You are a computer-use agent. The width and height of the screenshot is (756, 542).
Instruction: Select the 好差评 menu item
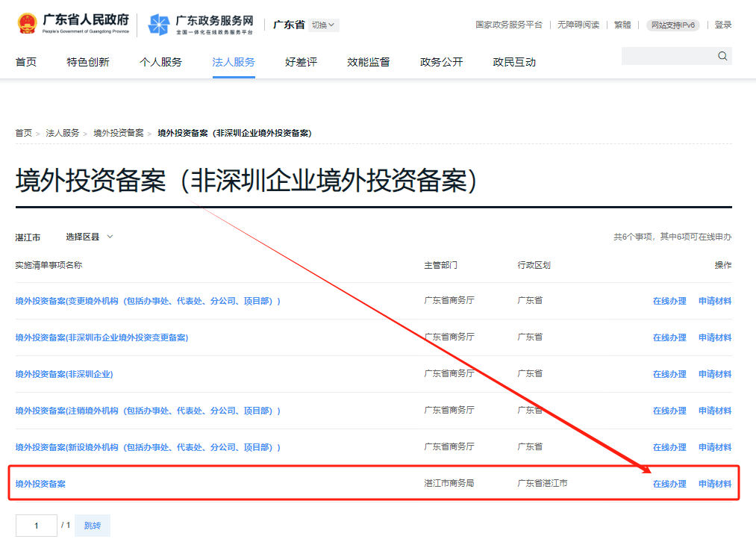pyautogui.click(x=301, y=62)
